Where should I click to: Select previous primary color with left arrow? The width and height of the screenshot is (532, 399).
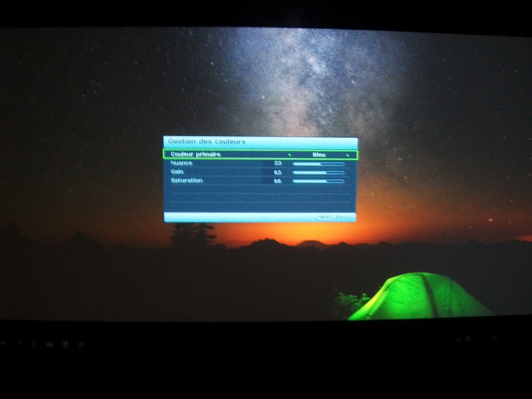[x=290, y=155]
